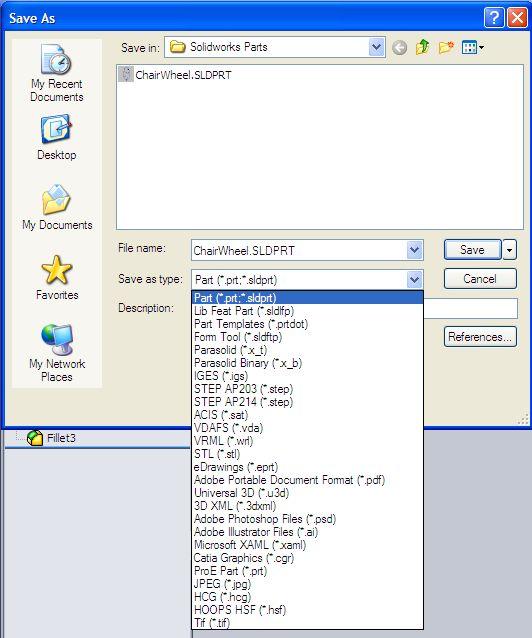This screenshot has width=532, height=638.
Task: Open the References... button
Action: (480, 336)
